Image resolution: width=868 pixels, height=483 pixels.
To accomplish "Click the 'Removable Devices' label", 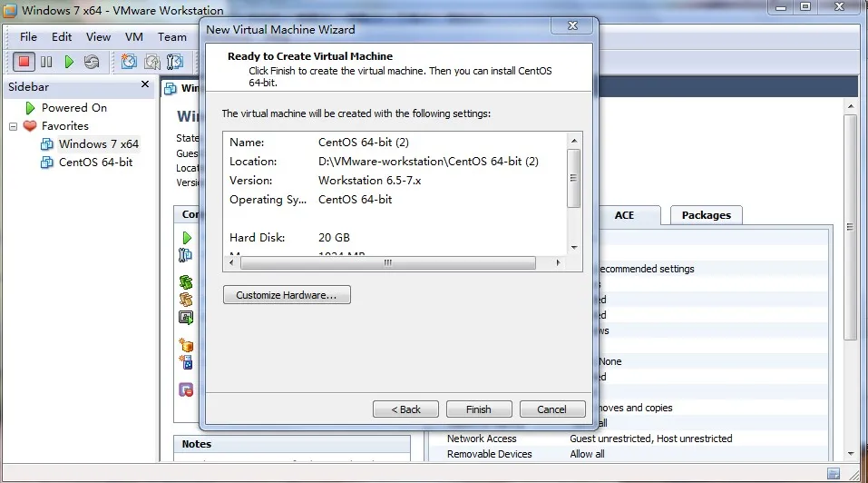I will tap(490, 454).
